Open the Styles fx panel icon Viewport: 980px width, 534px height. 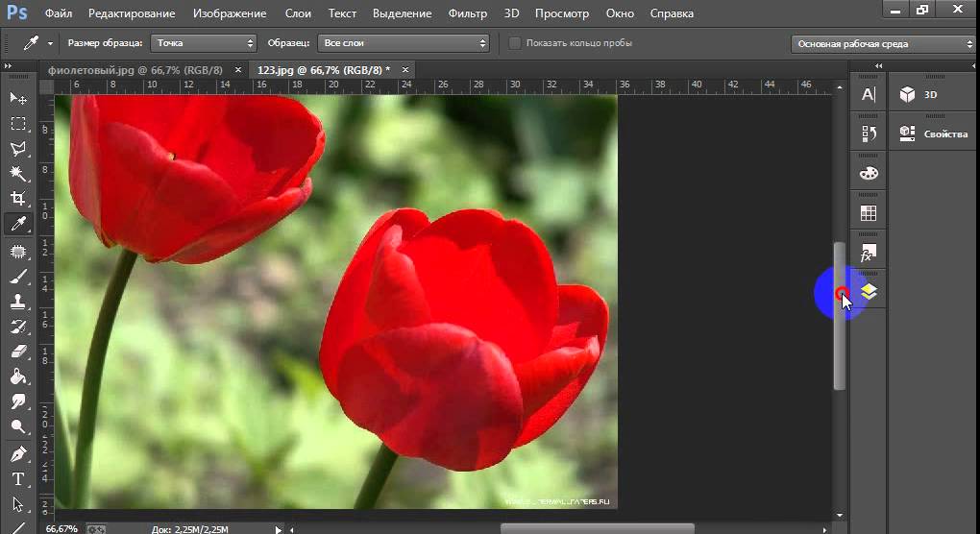click(x=869, y=253)
